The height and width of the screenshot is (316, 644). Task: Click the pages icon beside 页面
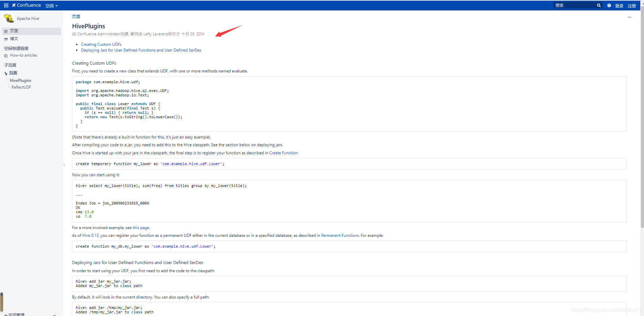tap(6, 31)
